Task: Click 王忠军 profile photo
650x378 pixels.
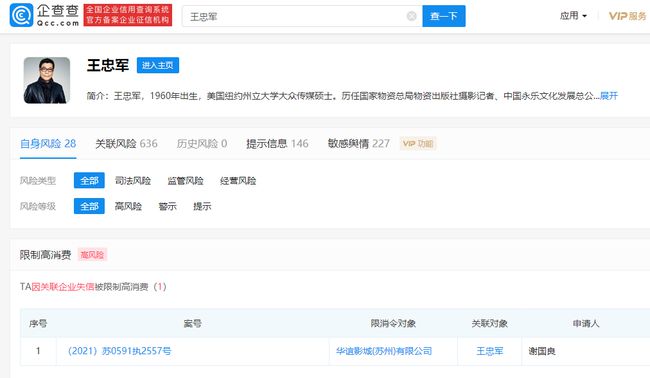Action: tap(47, 80)
